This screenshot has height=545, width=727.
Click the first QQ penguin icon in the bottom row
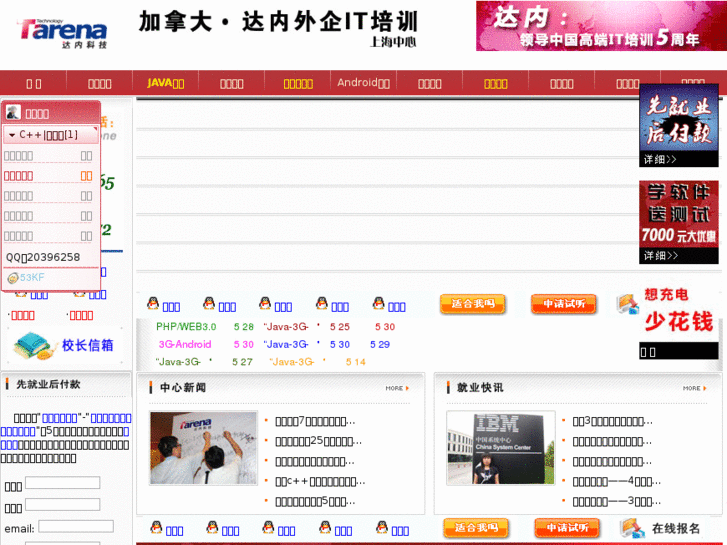(x=156, y=528)
